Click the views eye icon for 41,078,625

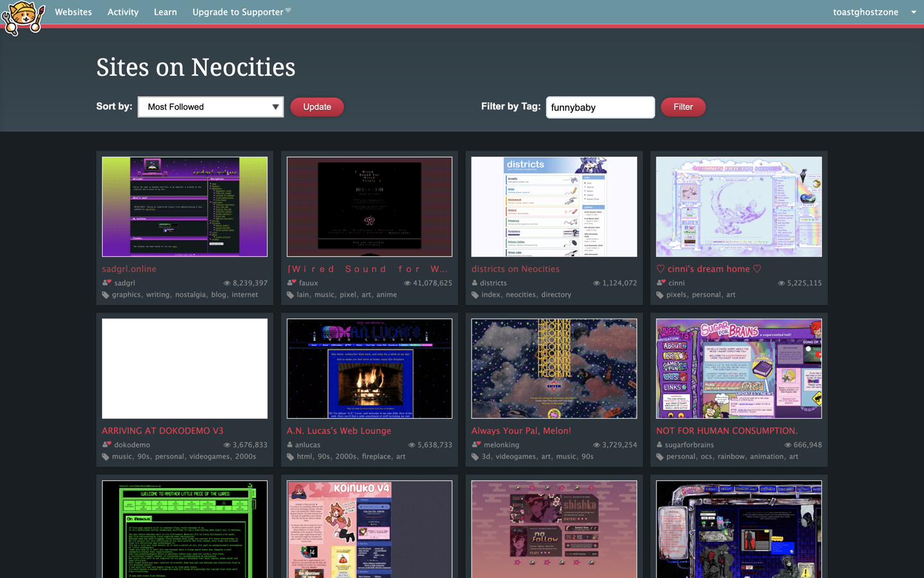tap(407, 283)
